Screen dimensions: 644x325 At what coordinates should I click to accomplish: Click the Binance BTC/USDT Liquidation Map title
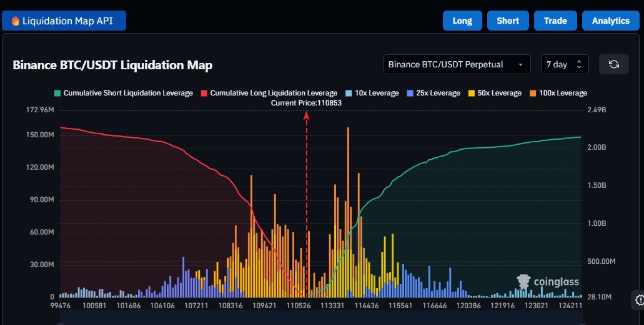pos(112,65)
